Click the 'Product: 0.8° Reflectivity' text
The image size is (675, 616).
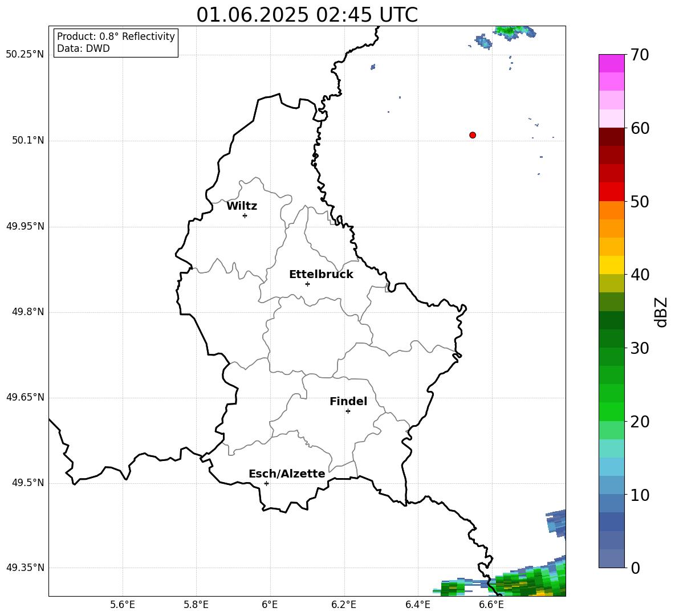[x=116, y=36]
